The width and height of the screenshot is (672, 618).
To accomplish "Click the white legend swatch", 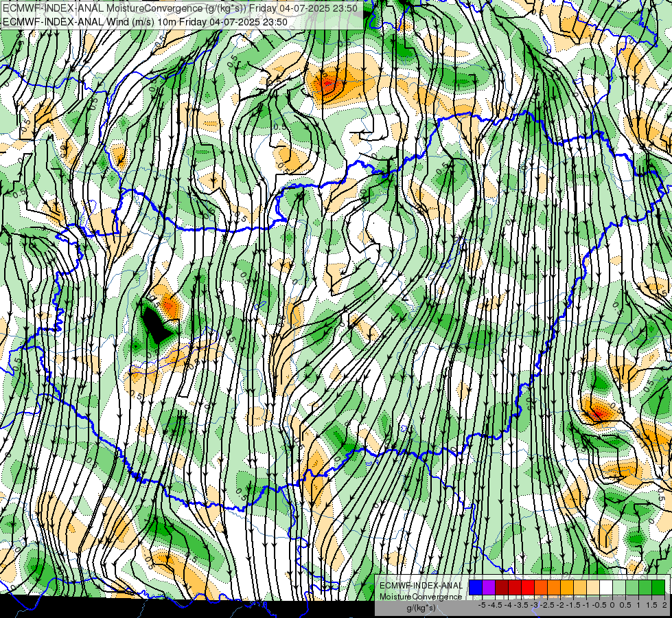I will click(606, 588).
